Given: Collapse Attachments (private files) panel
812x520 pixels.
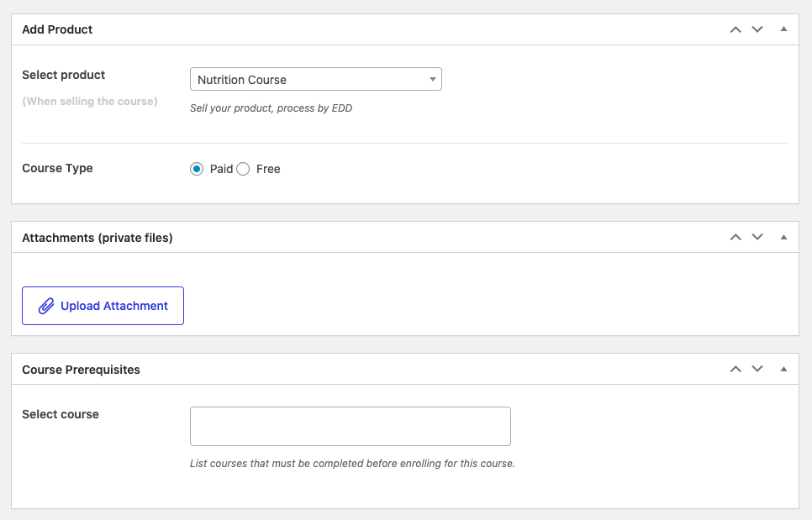Looking at the screenshot, I should point(783,237).
